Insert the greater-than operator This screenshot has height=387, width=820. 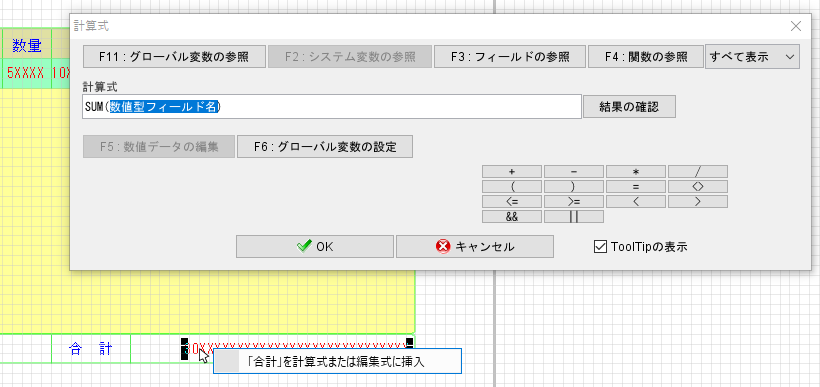point(698,202)
